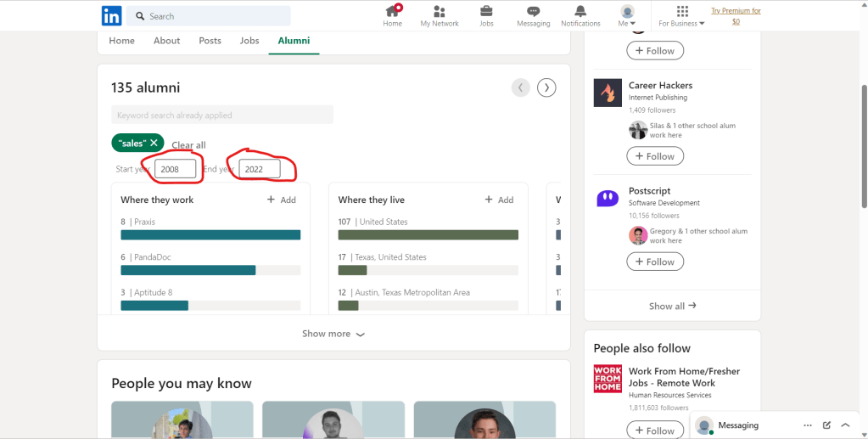Click the LinkedIn logo icon
This screenshot has height=439, width=868.
click(x=111, y=15)
